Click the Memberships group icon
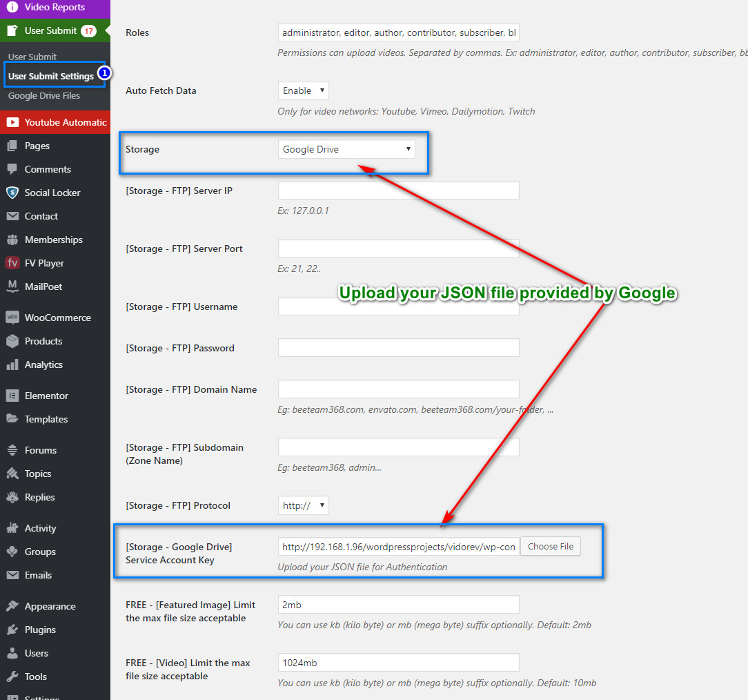Image resolution: width=748 pixels, height=700 pixels. pyautogui.click(x=12, y=240)
